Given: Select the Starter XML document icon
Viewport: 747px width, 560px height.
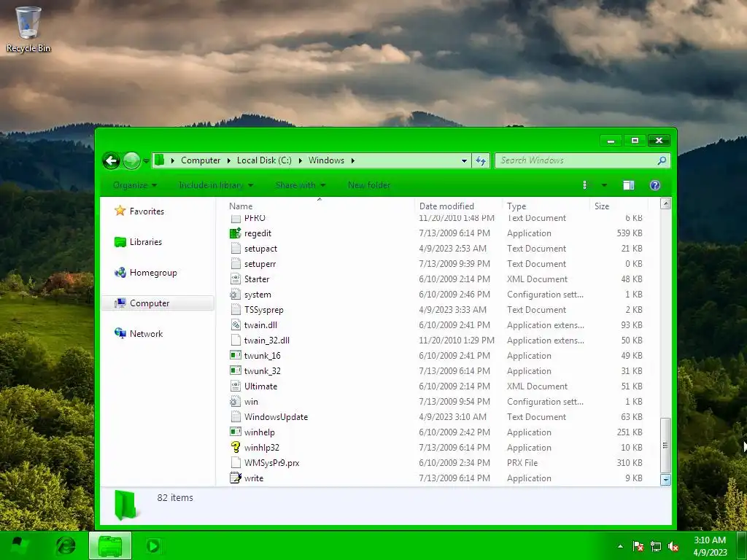Looking at the screenshot, I should click(236, 279).
